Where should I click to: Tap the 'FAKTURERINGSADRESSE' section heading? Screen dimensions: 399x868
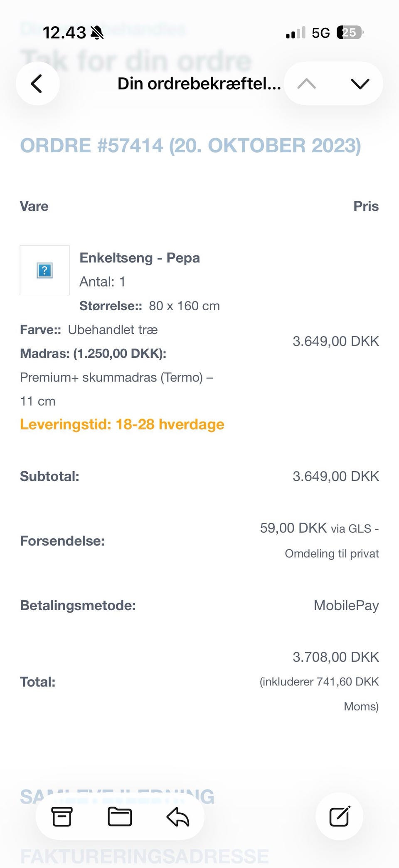[145, 856]
